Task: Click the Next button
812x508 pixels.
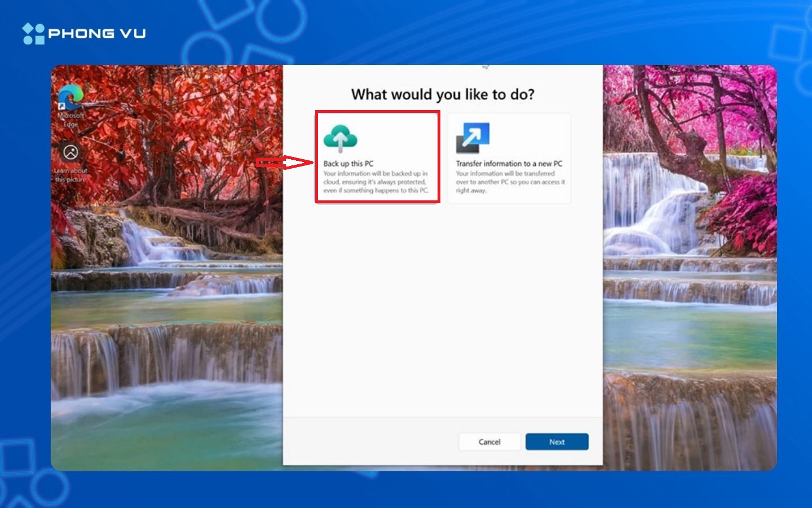Action: click(557, 442)
